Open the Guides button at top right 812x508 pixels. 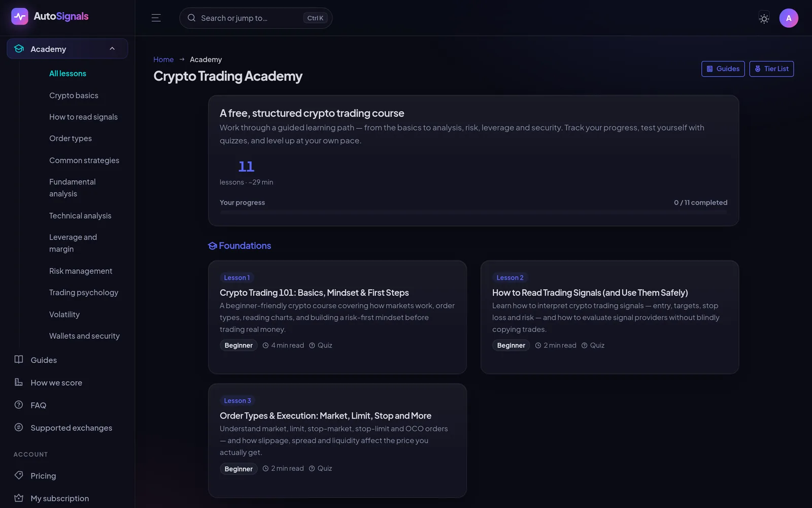[723, 69]
